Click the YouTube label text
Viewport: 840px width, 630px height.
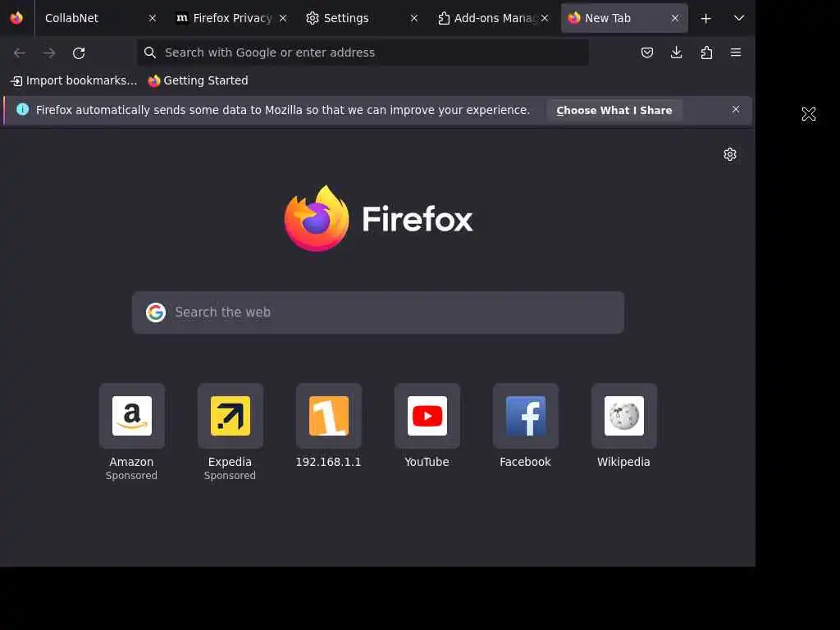tap(427, 462)
